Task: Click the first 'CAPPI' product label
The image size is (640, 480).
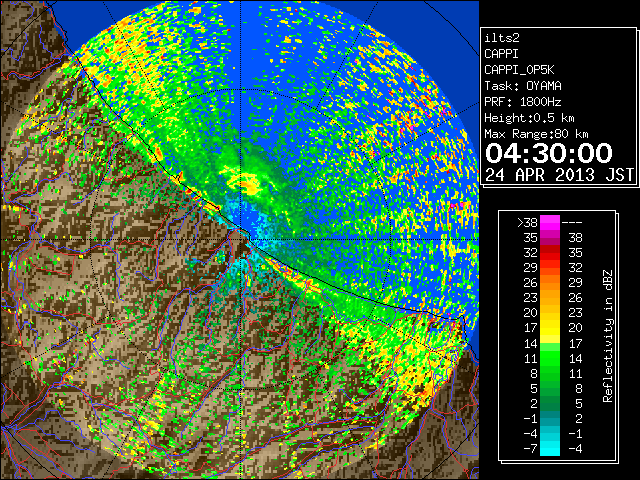Action: click(501, 54)
